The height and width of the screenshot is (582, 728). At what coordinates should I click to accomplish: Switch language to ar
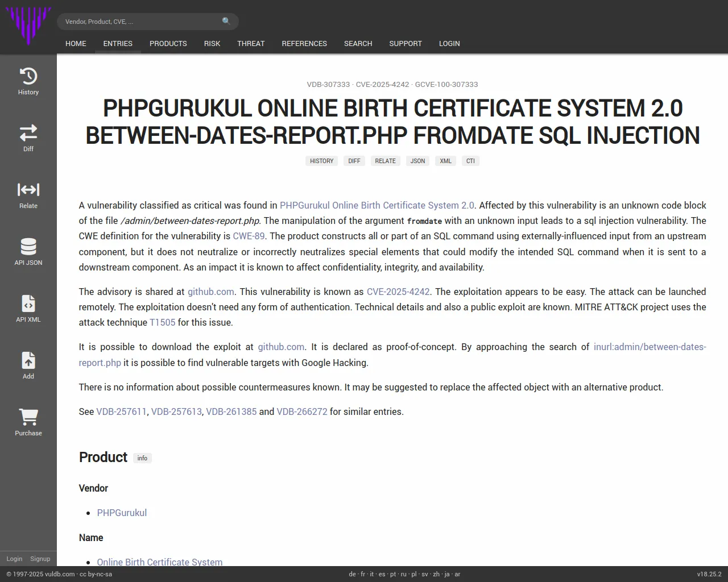click(457, 574)
